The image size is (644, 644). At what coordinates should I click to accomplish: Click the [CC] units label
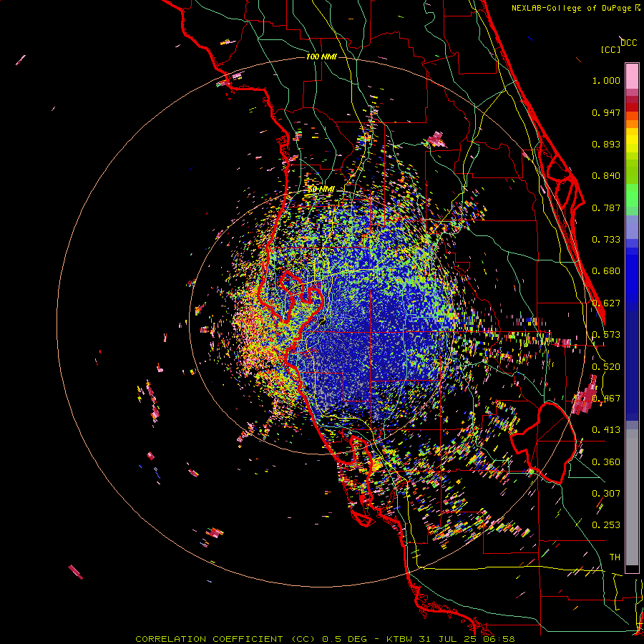pos(610,49)
